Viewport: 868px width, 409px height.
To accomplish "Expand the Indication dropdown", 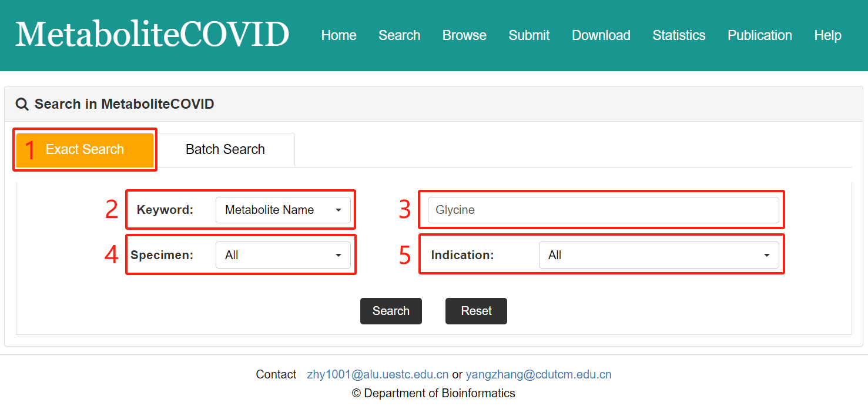I will [658, 255].
